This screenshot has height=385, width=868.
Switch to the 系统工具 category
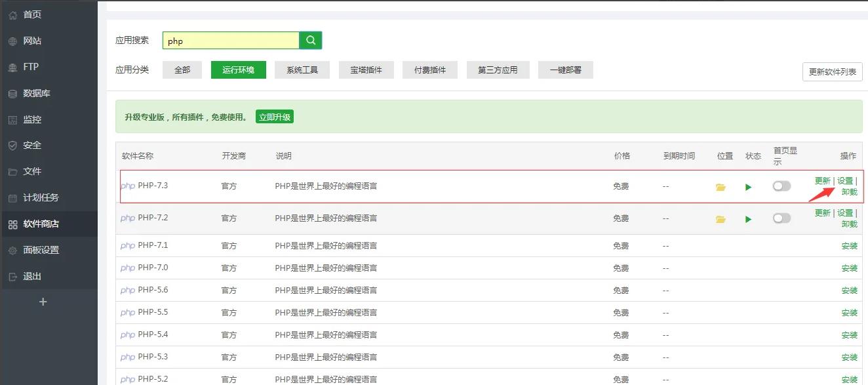(x=302, y=70)
